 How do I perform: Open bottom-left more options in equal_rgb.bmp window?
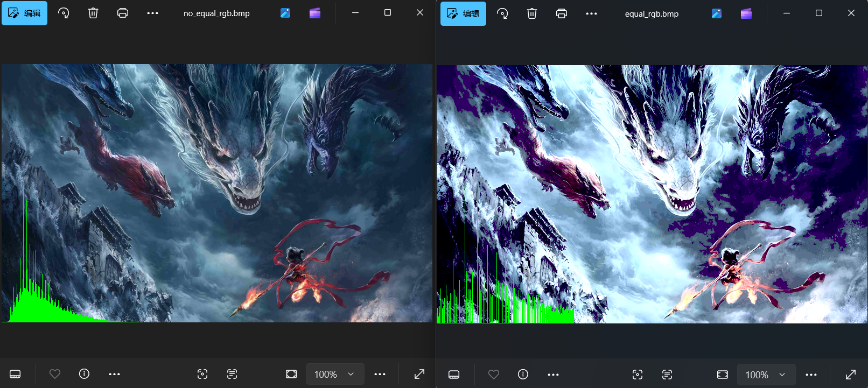pos(553,375)
